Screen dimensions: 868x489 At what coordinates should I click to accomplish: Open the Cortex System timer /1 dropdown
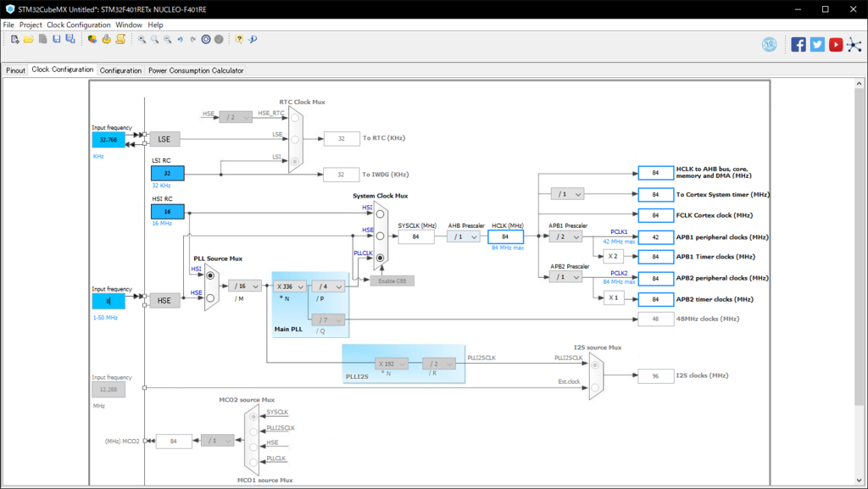pyautogui.click(x=567, y=194)
